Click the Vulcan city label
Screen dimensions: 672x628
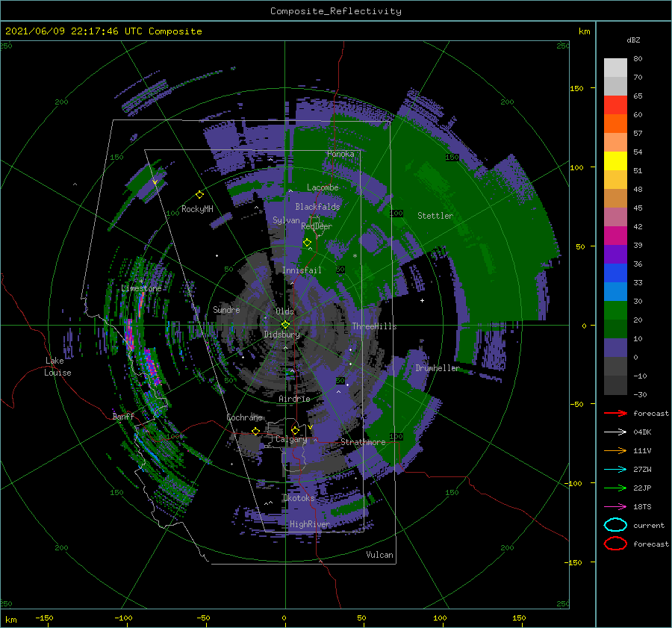pyautogui.click(x=379, y=555)
